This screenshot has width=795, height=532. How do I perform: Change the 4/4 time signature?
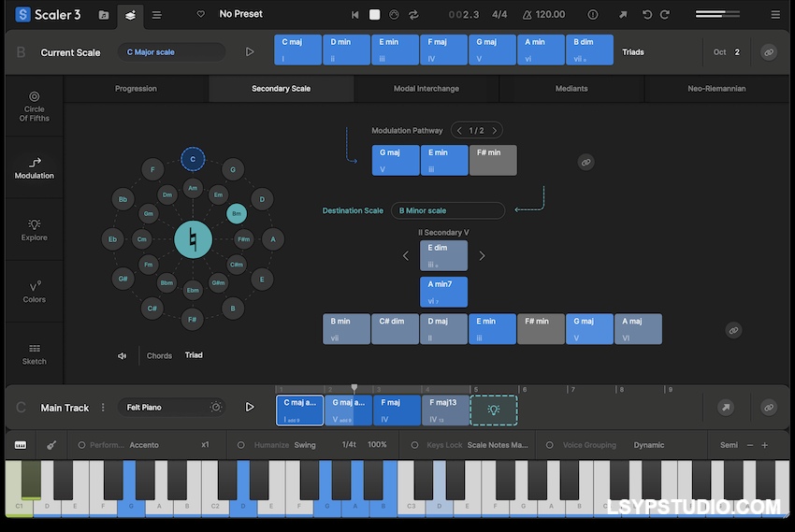click(x=499, y=15)
